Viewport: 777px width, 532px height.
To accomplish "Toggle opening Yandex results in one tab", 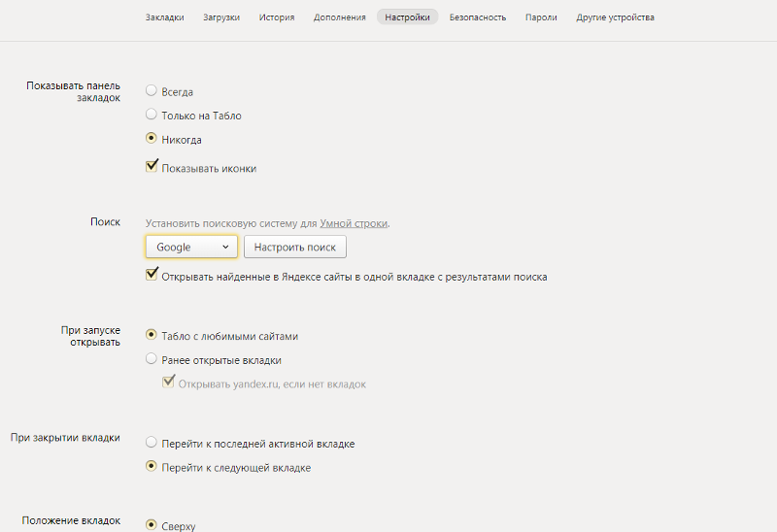I will (x=152, y=276).
